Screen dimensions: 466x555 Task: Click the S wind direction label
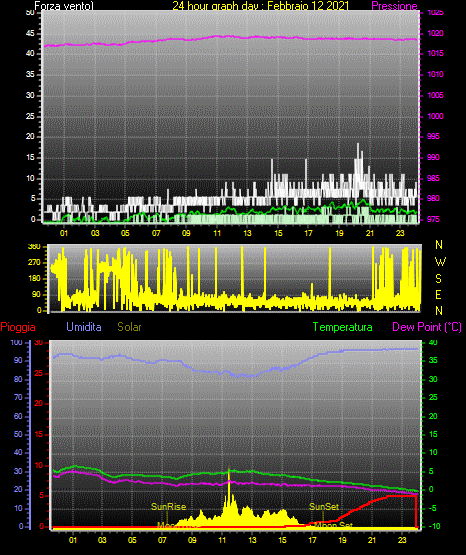(x=438, y=279)
